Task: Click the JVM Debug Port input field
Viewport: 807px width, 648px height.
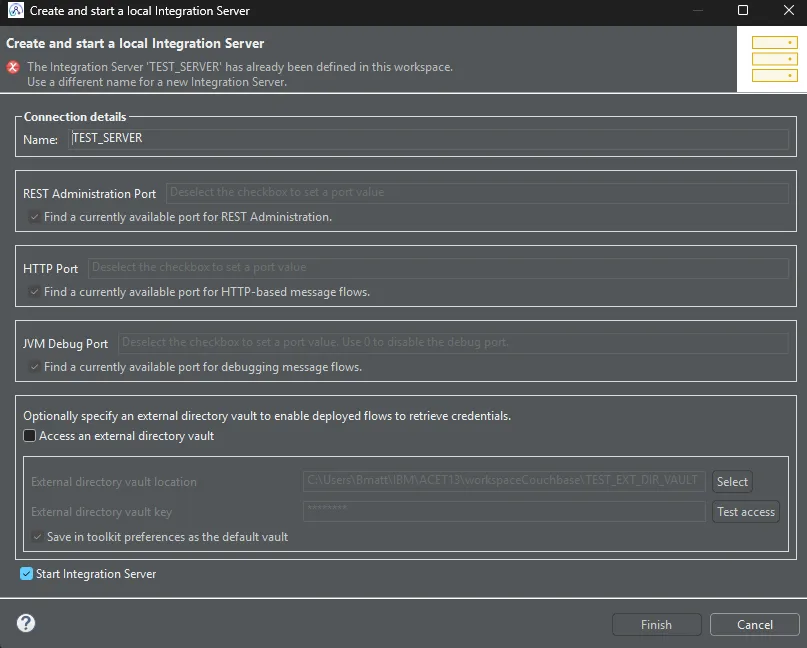Action: point(453,343)
